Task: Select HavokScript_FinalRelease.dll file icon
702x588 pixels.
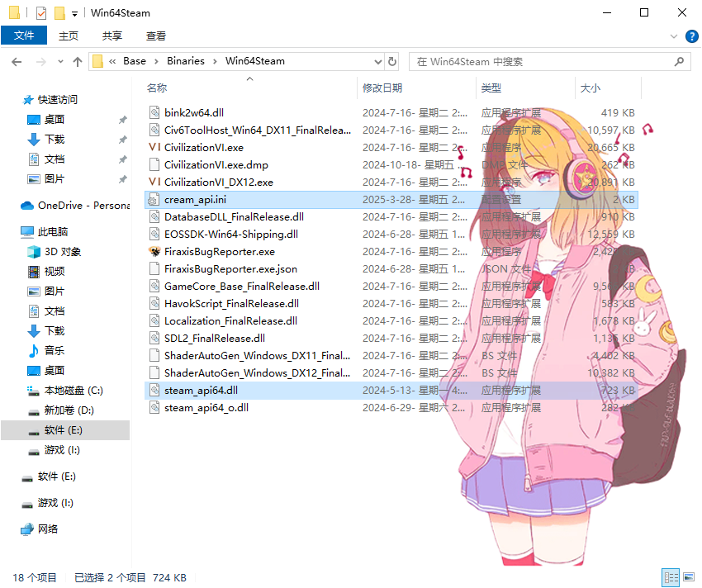Action: (154, 303)
